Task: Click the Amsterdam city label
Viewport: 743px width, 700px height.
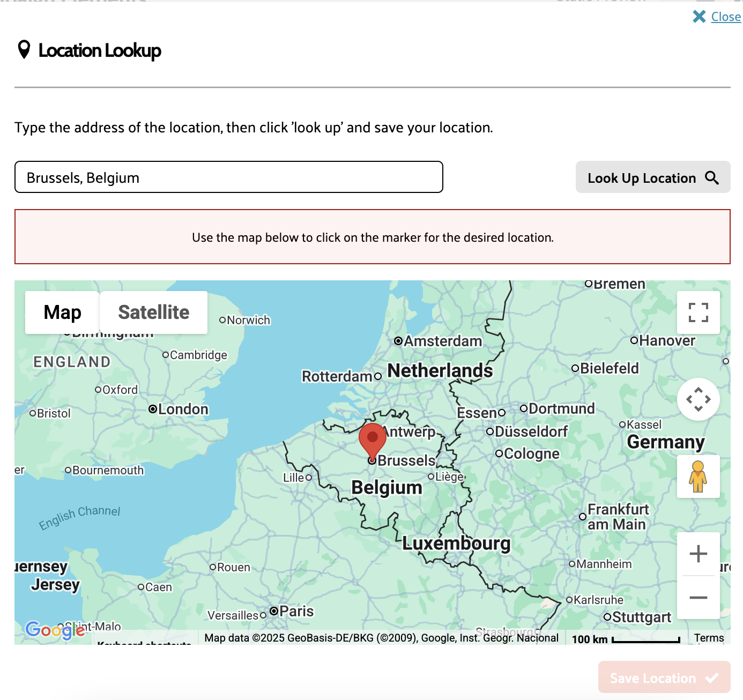Action: tap(442, 341)
